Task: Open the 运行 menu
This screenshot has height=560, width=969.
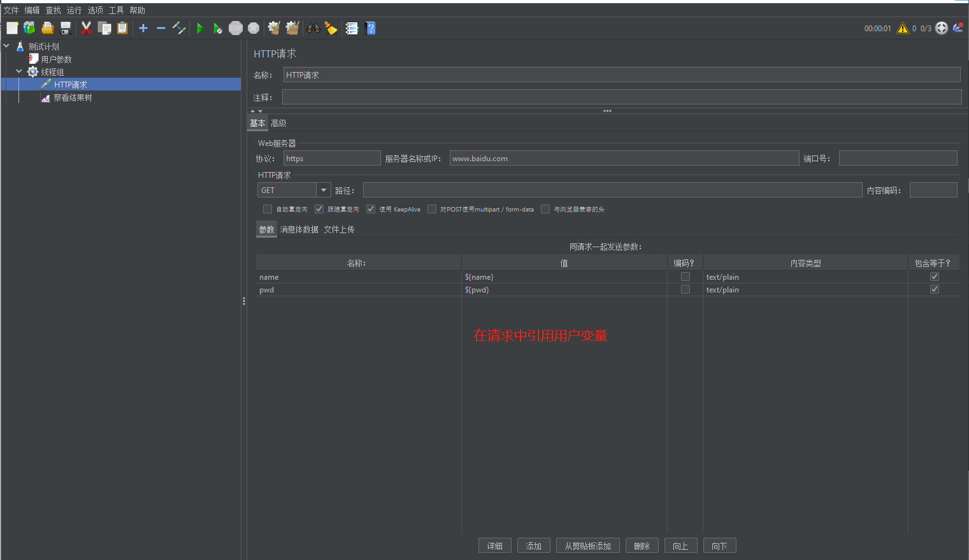Action: [75, 10]
